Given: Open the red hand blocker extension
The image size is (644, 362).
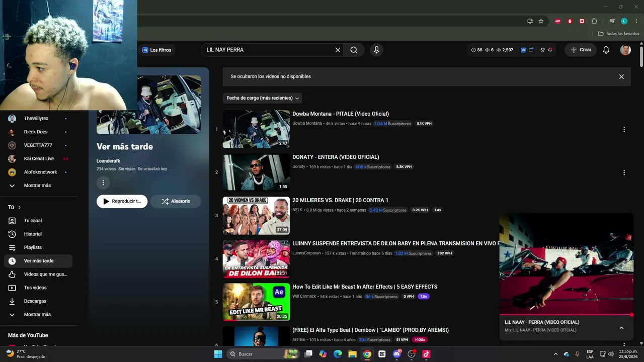Looking at the screenshot, I should (x=570, y=21).
